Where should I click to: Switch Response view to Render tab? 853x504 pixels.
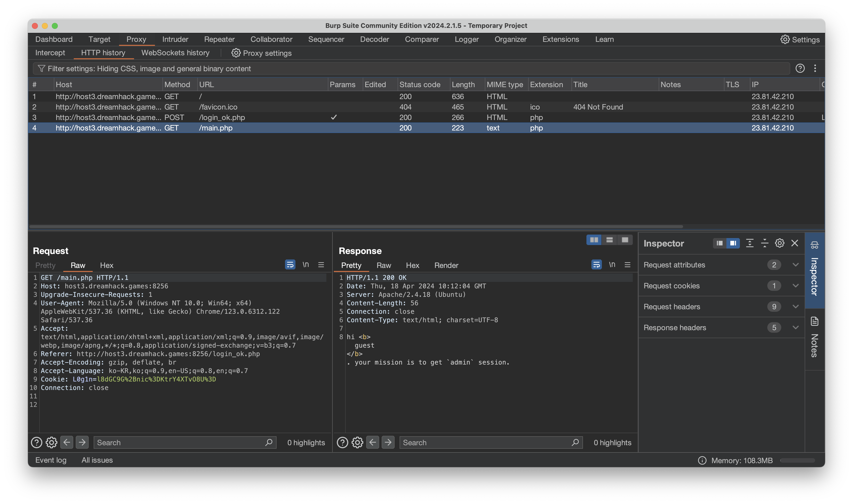pos(446,266)
